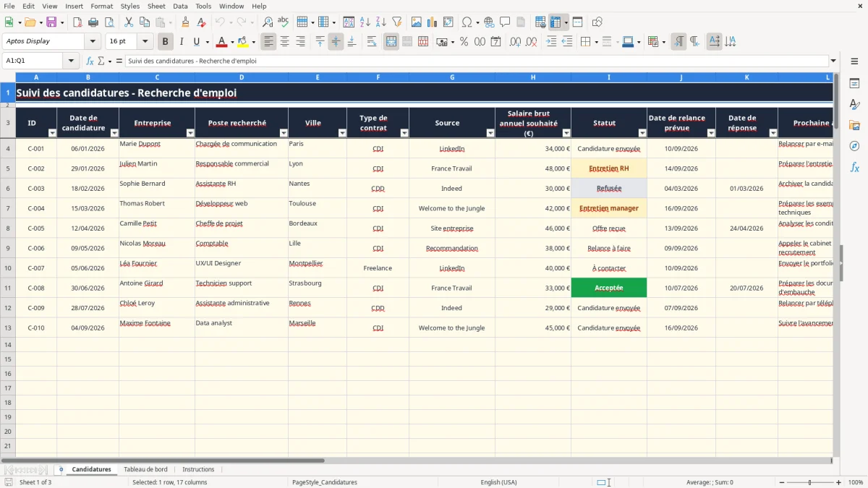Click the Increase Indent icon

click(552, 42)
